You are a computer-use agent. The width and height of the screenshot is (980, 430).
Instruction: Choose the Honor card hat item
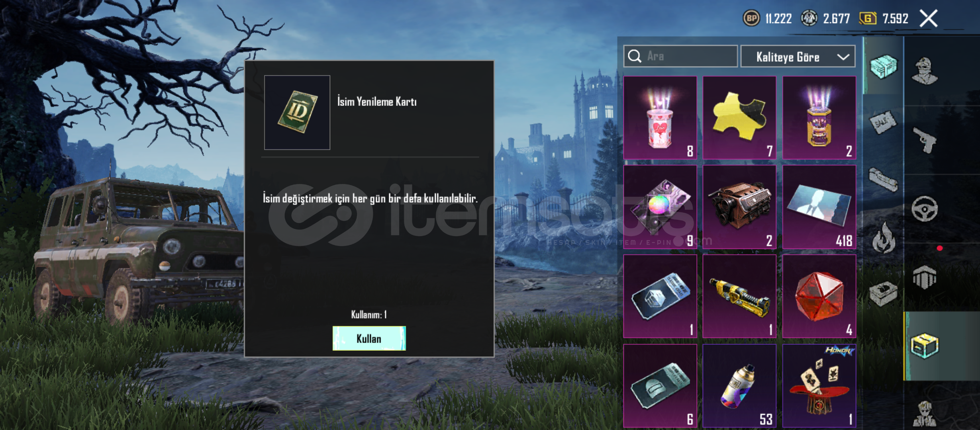click(x=819, y=386)
